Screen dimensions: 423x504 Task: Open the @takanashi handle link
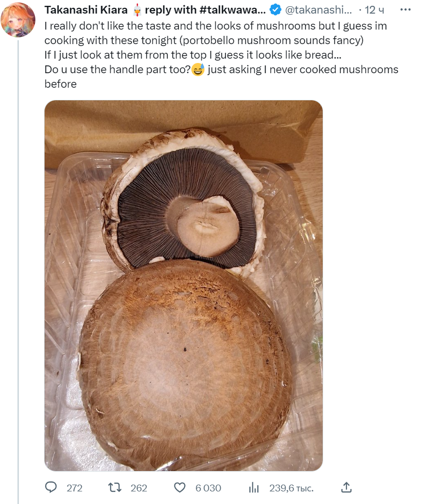318,10
